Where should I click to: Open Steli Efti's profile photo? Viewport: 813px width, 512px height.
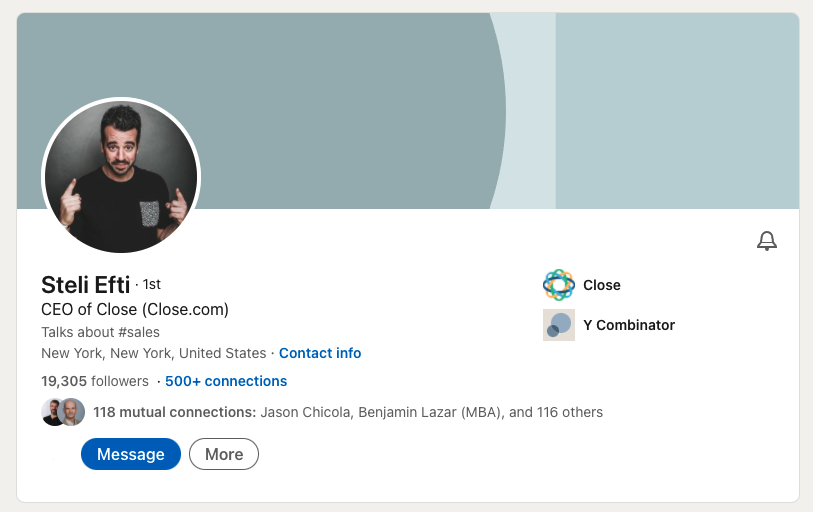point(121,176)
